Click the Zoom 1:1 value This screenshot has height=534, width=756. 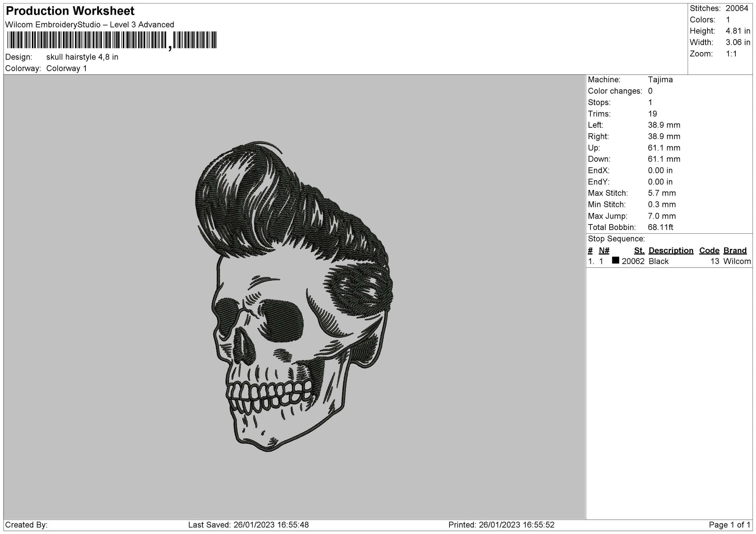(x=731, y=54)
